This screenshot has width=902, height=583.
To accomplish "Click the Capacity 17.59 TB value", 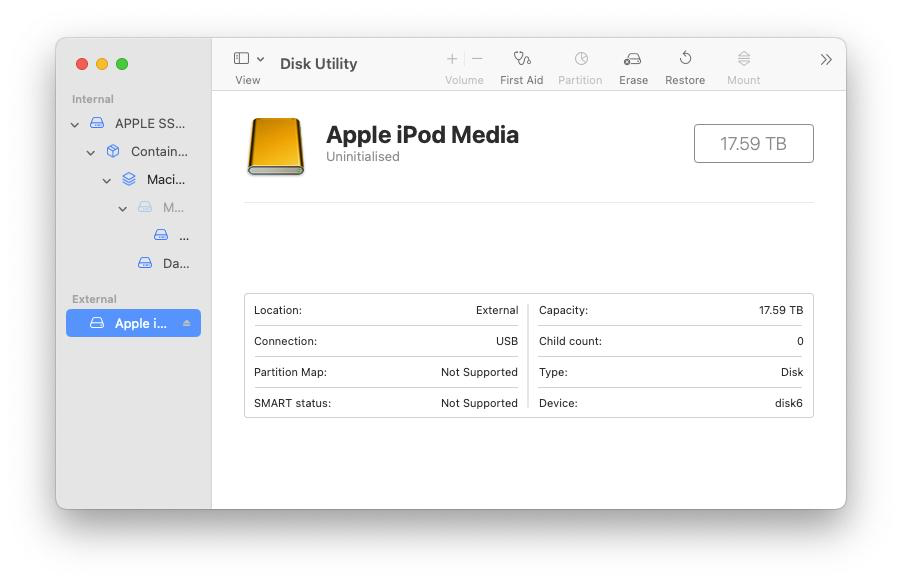I will pos(781,310).
